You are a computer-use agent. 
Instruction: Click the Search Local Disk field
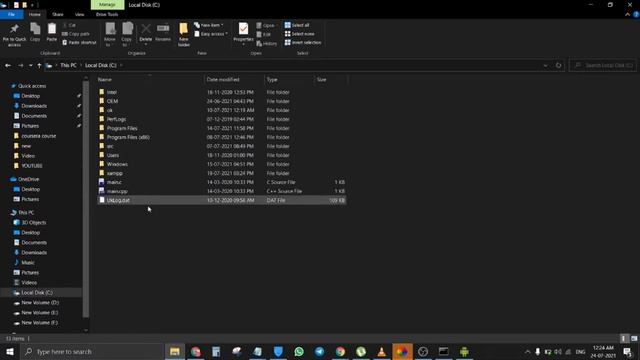(x=603, y=65)
